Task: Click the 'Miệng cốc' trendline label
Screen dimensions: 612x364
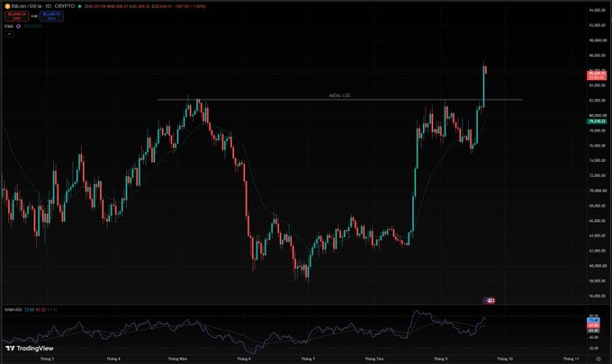Action: pyautogui.click(x=340, y=96)
